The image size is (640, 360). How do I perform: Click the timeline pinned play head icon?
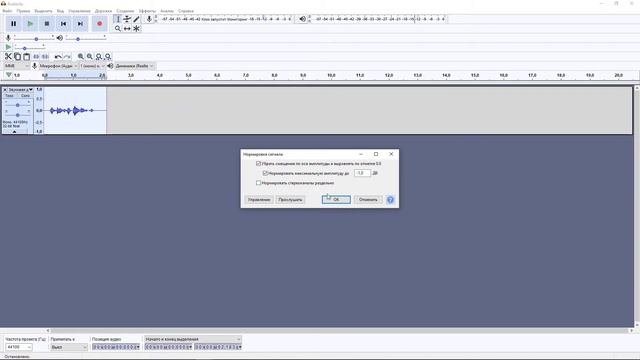[x=8, y=75]
